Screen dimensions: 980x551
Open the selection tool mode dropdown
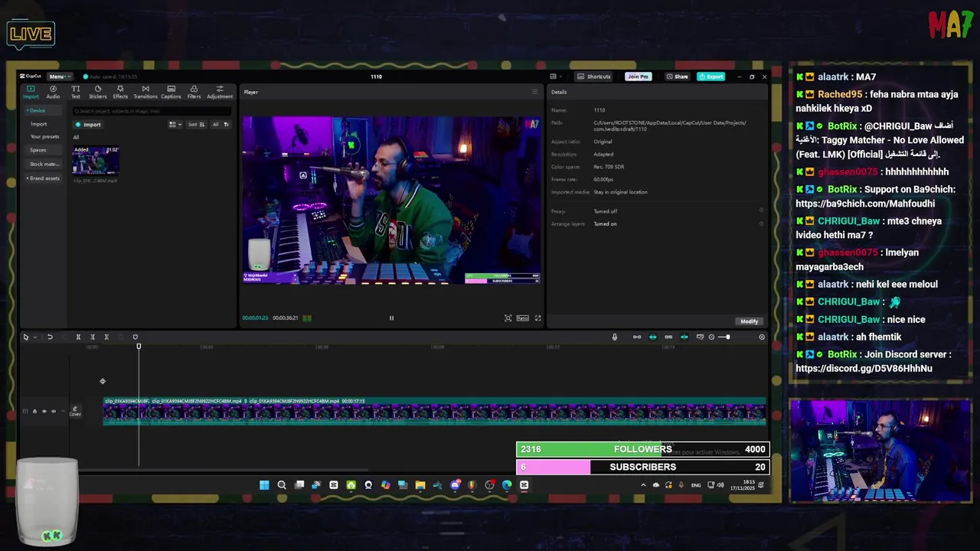tap(35, 337)
